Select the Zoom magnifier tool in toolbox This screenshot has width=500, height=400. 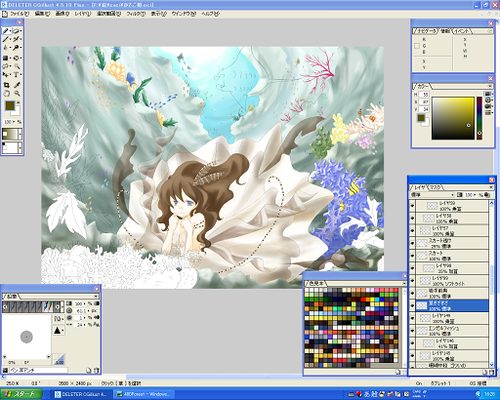point(17,94)
